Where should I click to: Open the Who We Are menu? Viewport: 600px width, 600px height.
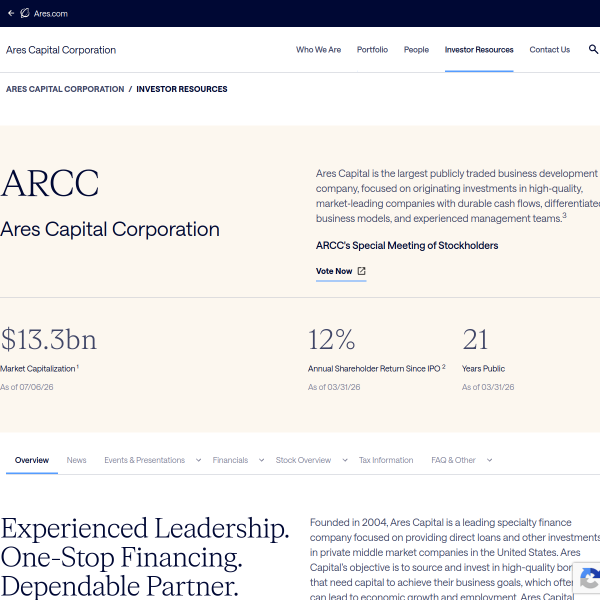pyautogui.click(x=318, y=50)
